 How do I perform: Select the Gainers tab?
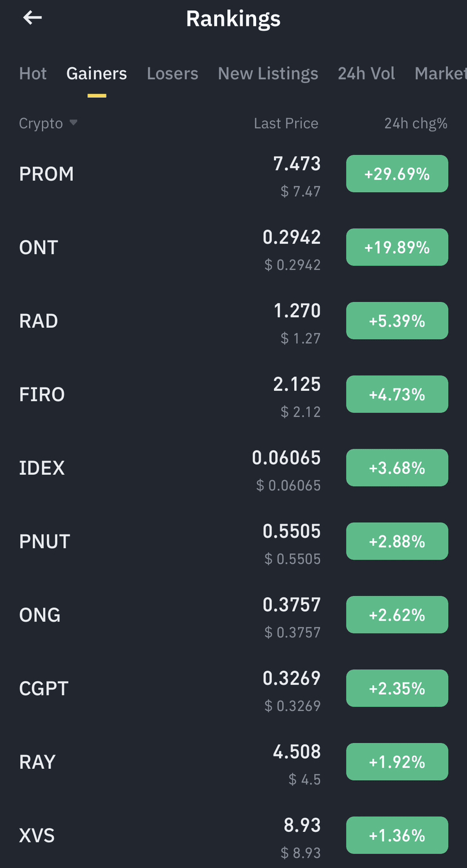coord(96,74)
